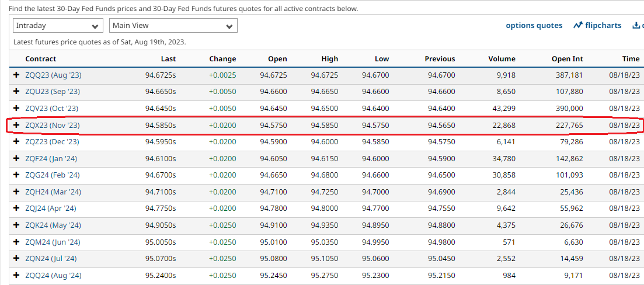Sort table by Volume column header

pos(502,59)
